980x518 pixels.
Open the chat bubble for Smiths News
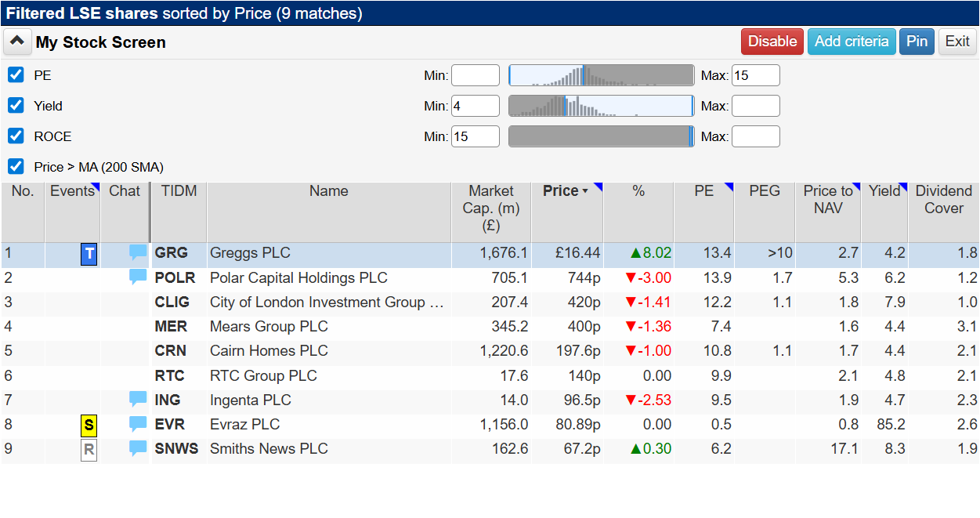[138, 447]
